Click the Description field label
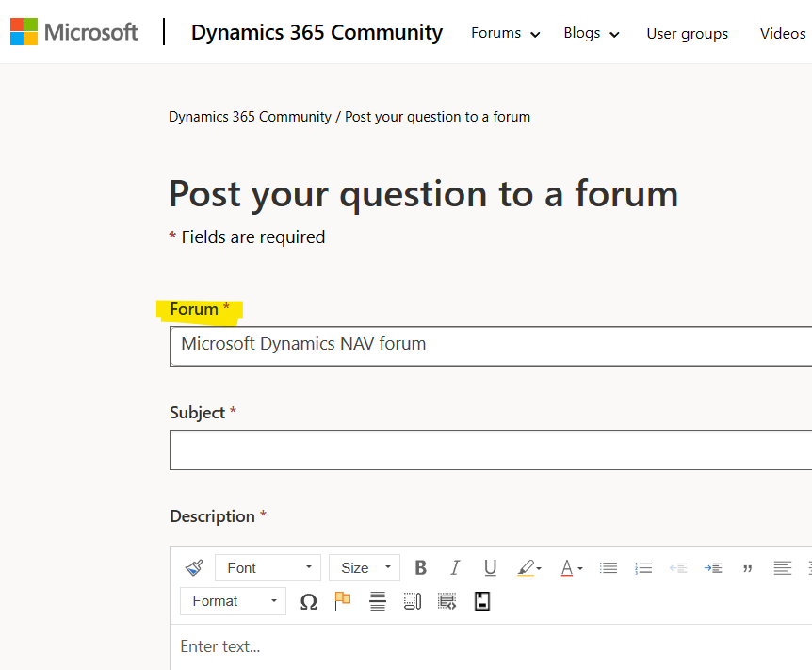812x670 pixels. tap(212, 516)
